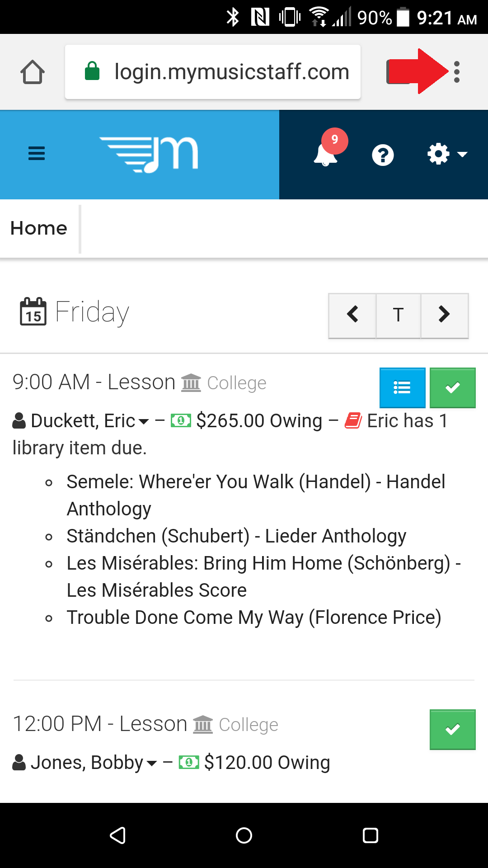Tap the browser home icon
The image size is (488, 868).
(33, 72)
